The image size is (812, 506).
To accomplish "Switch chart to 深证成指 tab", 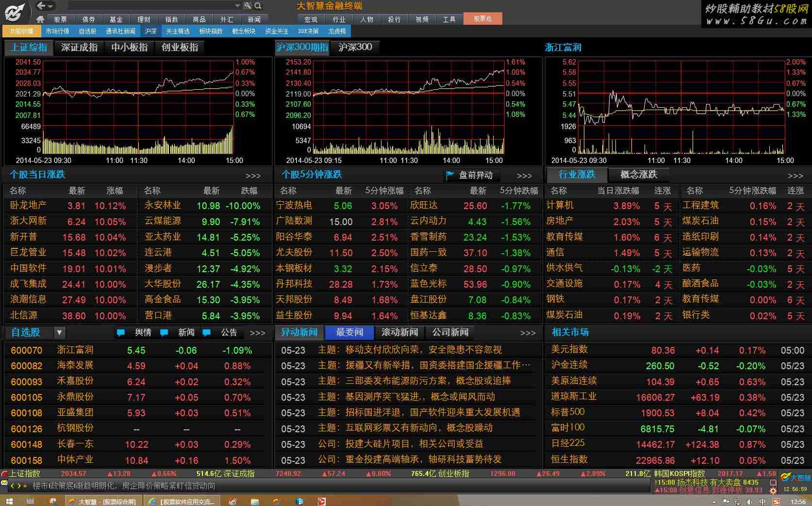I will (x=79, y=47).
